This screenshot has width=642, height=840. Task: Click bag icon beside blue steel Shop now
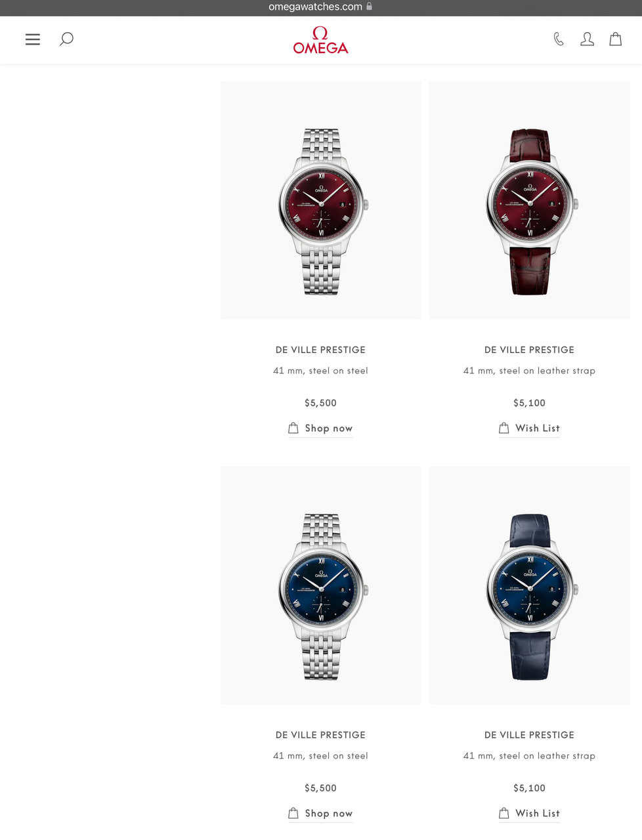pos(293,813)
